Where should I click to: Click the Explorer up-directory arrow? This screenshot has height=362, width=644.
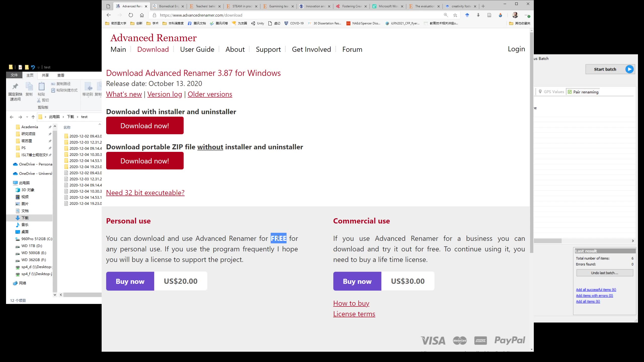click(x=33, y=117)
